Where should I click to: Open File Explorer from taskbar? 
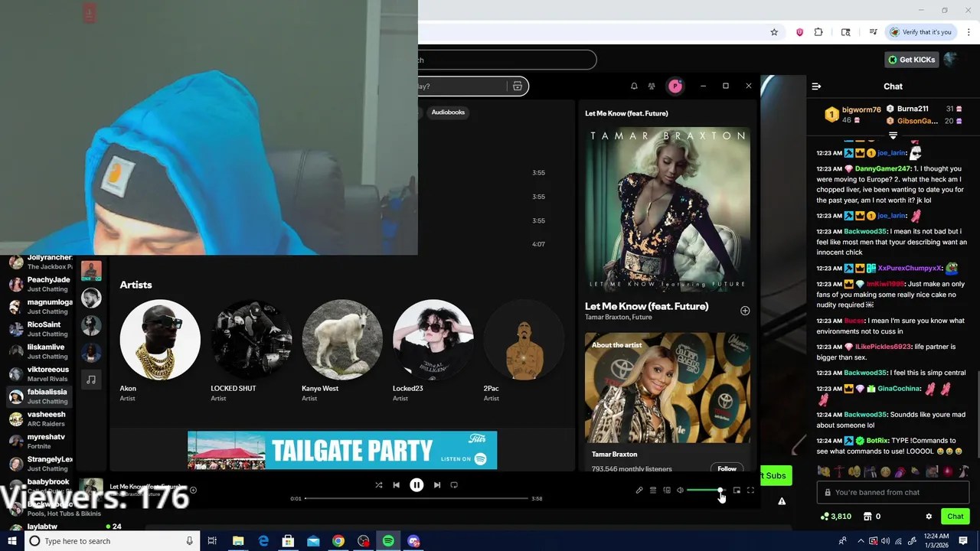click(238, 541)
